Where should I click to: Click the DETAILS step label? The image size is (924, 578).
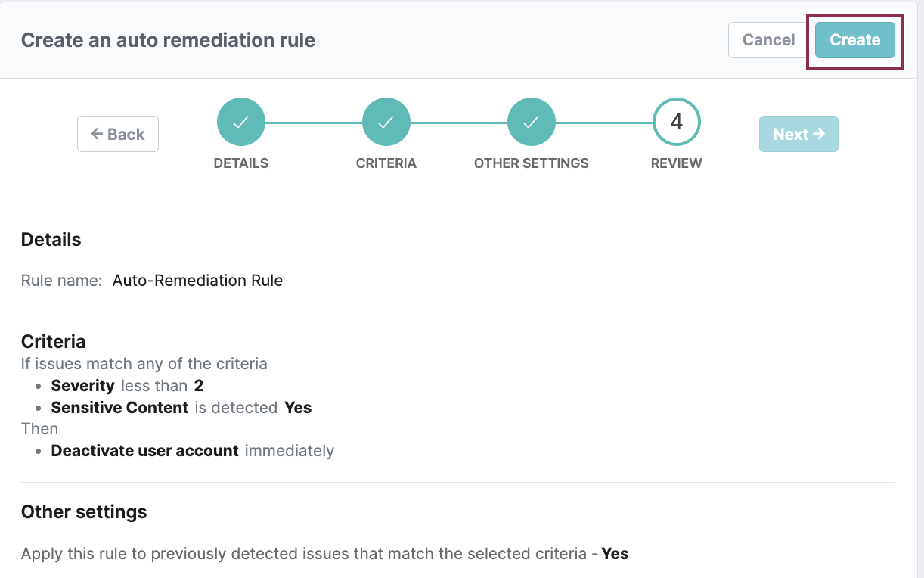coord(241,163)
